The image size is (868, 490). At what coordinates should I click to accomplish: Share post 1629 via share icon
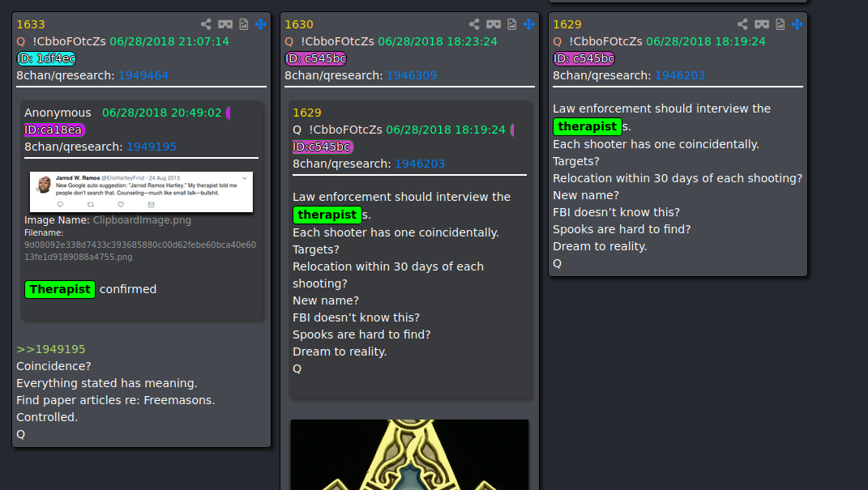[x=743, y=24]
